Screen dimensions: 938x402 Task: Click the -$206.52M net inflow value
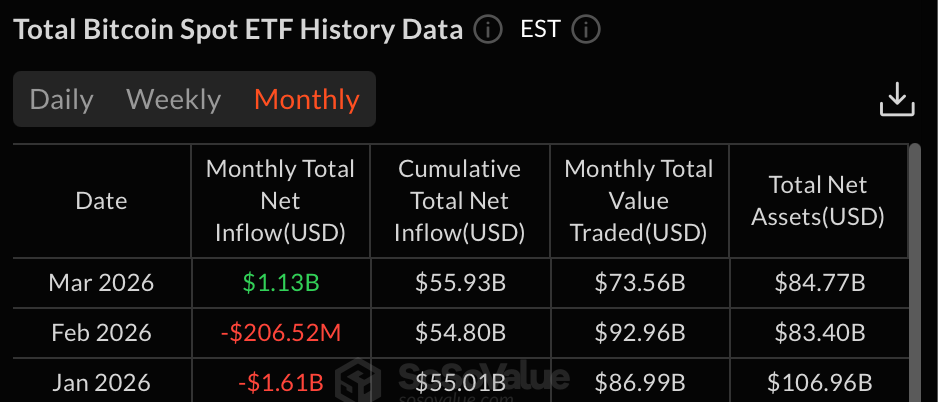pyautogui.click(x=280, y=332)
